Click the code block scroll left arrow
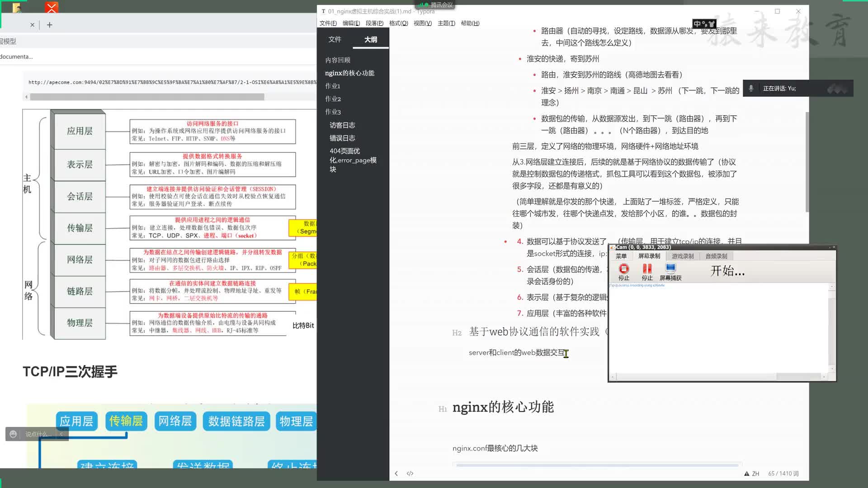 pos(26,97)
